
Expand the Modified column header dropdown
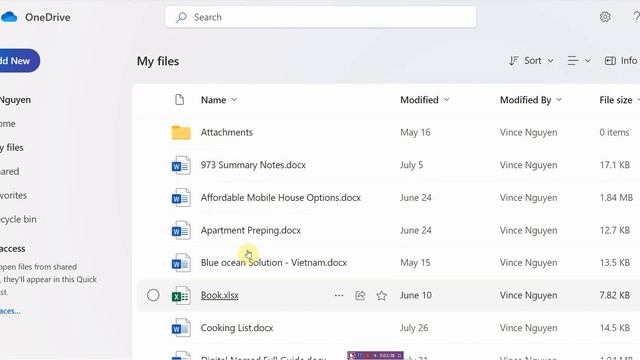tap(447, 100)
